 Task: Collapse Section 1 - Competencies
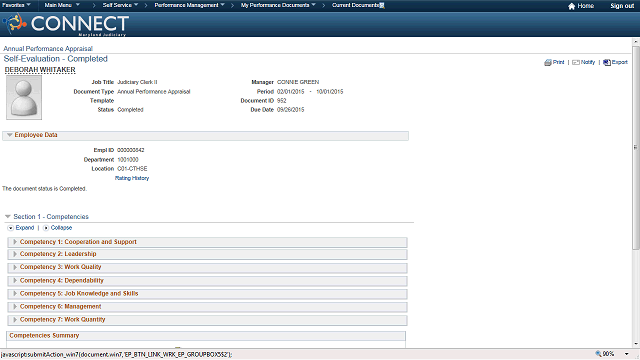click(x=8, y=217)
